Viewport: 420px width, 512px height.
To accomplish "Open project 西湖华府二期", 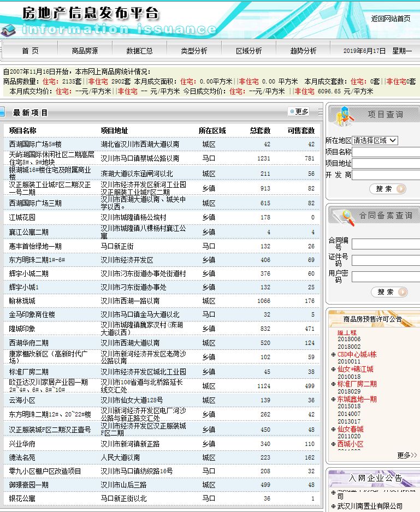I will click(29, 343).
